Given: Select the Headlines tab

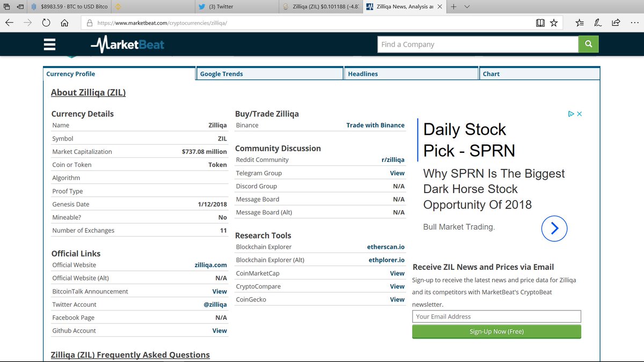Looking at the screenshot, I should tap(411, 73).
